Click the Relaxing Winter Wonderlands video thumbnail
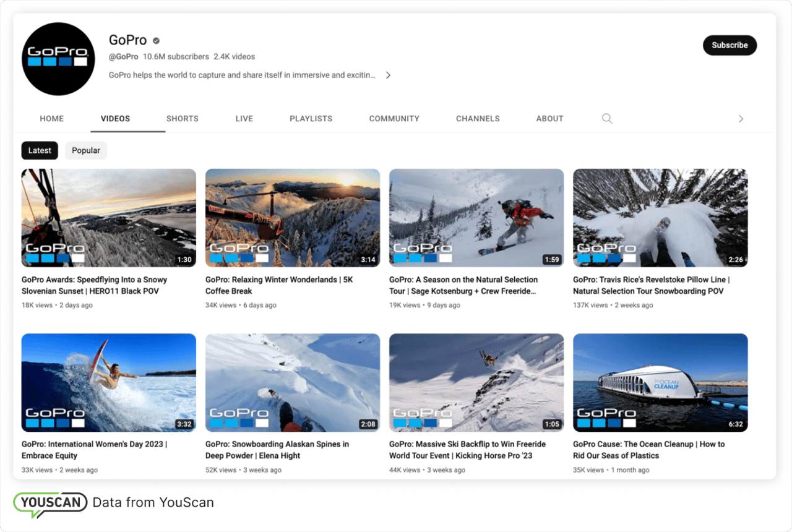792x532 pixels. coord(293,218)
